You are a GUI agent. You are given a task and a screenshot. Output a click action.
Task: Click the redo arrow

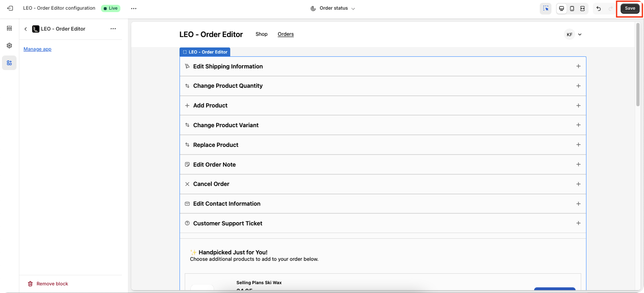610,8
